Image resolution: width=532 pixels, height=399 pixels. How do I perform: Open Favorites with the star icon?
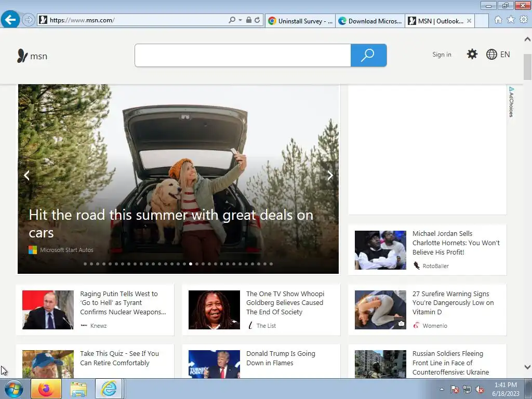click(511, 20)
